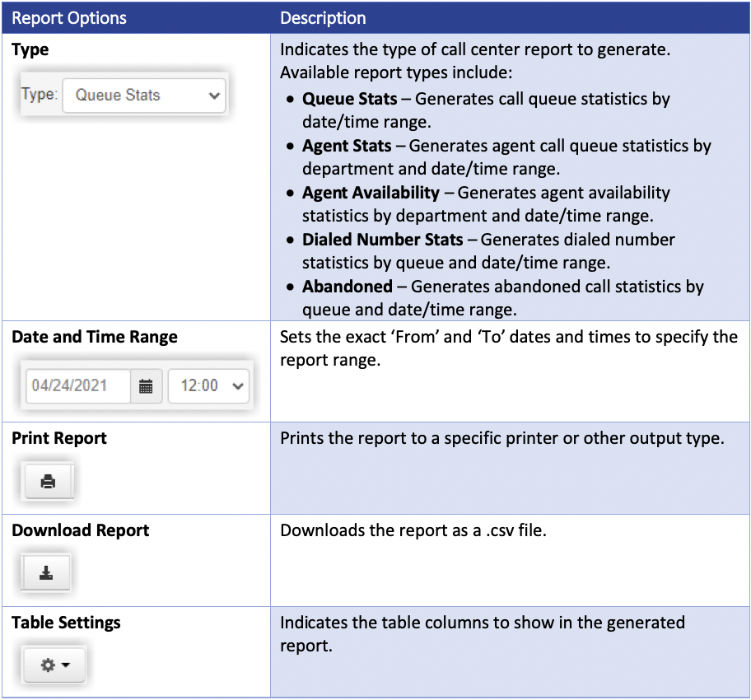Select the bold Abandoned bullet text
Screen dimensions: 751x700
pyautogui.click(x=348, y=287)
